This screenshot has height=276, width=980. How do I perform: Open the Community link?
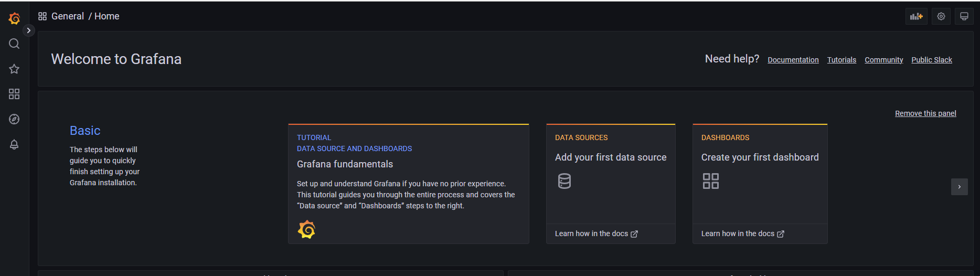click(884, 60)
